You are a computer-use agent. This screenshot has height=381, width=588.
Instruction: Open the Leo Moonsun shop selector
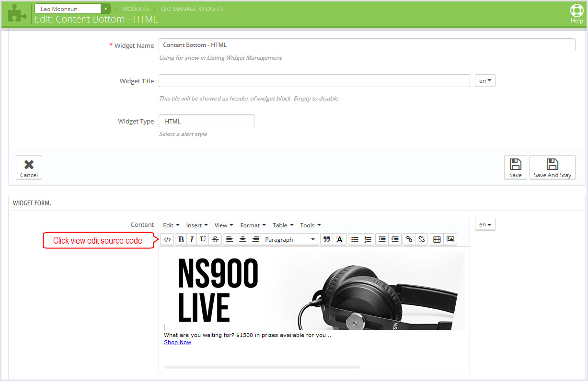pos(72,9)
